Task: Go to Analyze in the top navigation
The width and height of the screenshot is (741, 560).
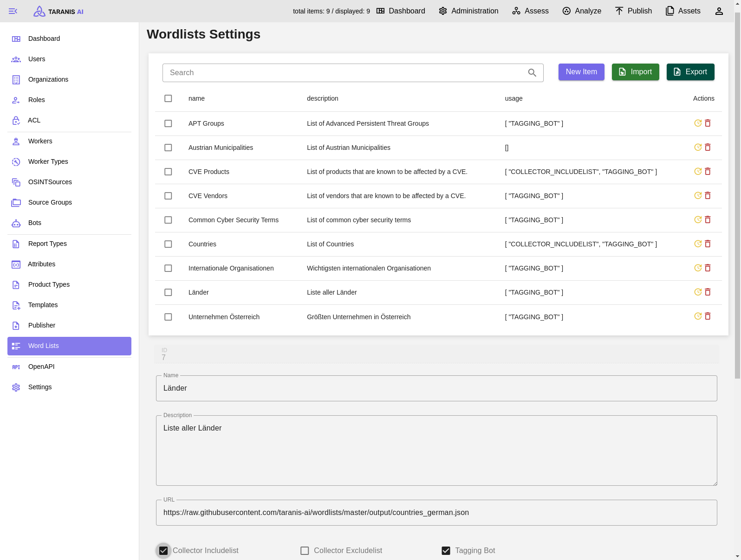Action: coord(582,11)
